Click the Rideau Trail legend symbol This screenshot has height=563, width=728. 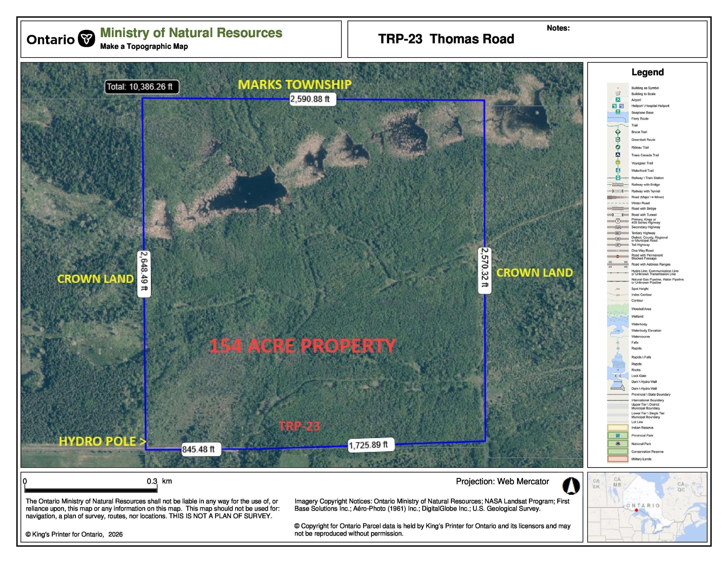coord(618,147)
